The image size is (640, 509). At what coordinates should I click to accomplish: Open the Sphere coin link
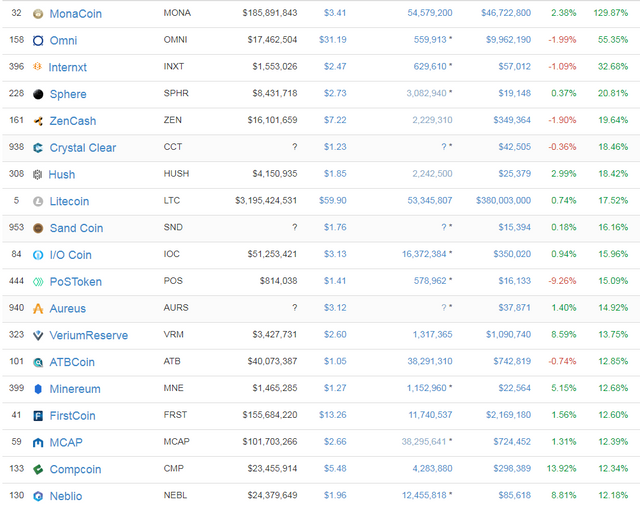tap(68, 94)
